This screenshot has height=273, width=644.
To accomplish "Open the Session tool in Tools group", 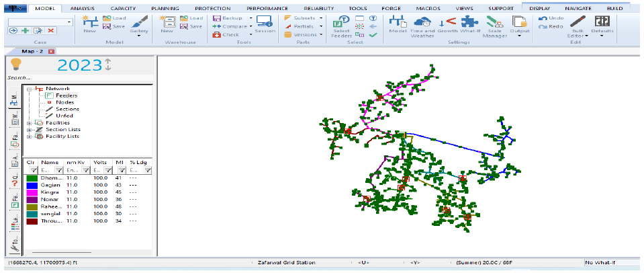I will 265,24.
